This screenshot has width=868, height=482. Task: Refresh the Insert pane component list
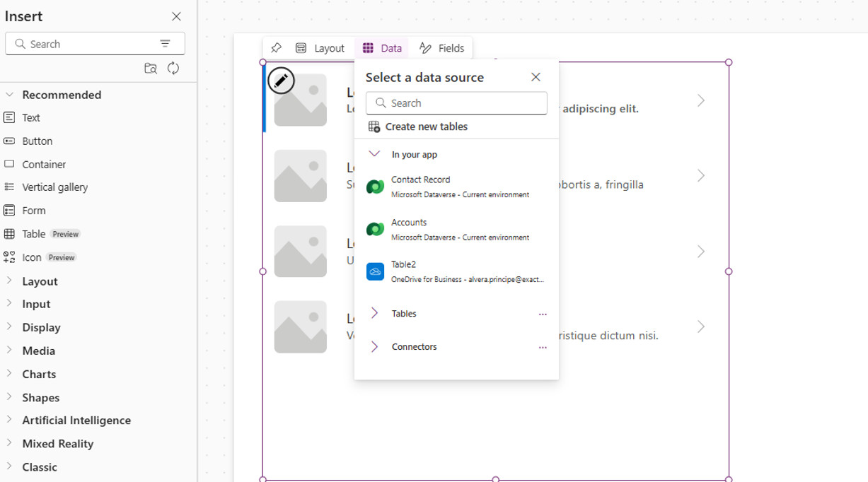[173, 68]
